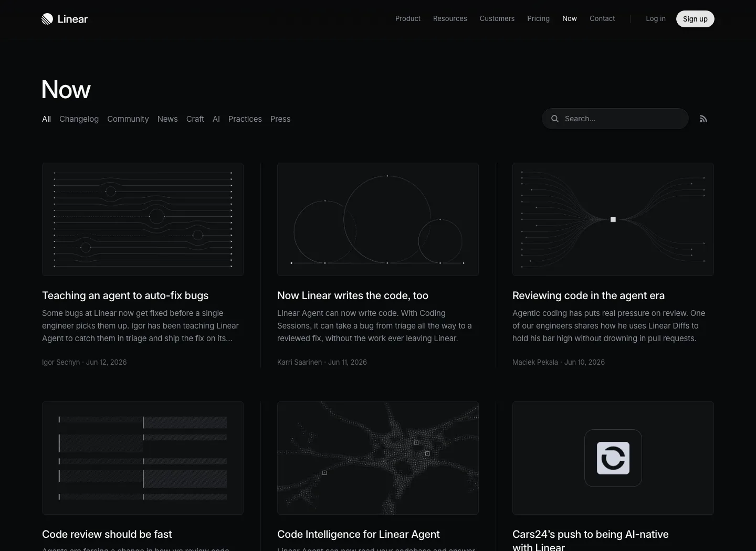Click the Now page heading
Viewport: 756px width, 551px height.
tap(66, 89)
